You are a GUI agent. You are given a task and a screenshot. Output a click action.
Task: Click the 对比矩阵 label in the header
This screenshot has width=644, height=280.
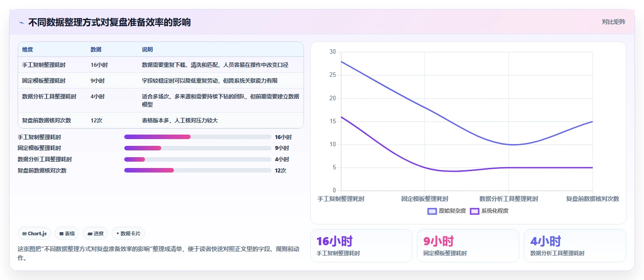[614, 22]
